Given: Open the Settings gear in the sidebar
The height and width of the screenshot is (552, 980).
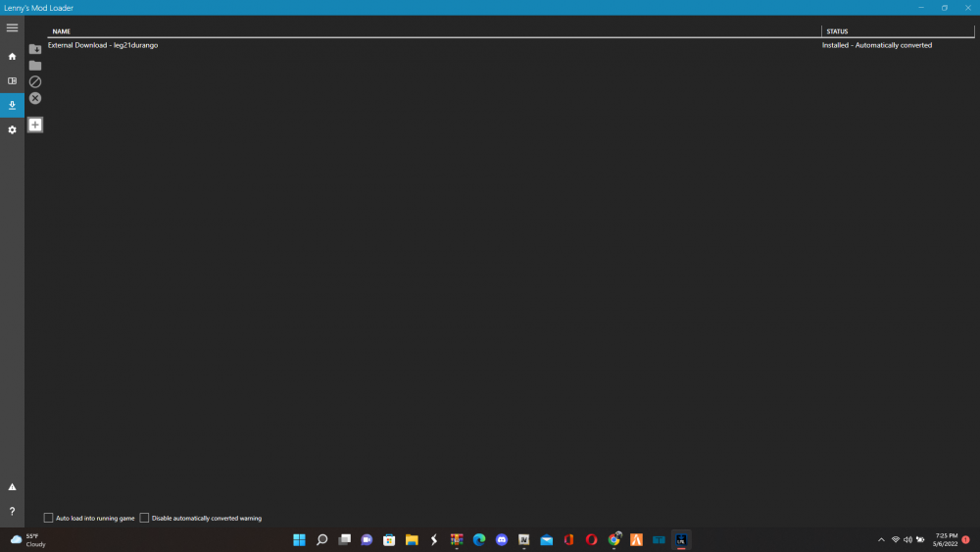Looking at the screenshot, I should (12, 130).
